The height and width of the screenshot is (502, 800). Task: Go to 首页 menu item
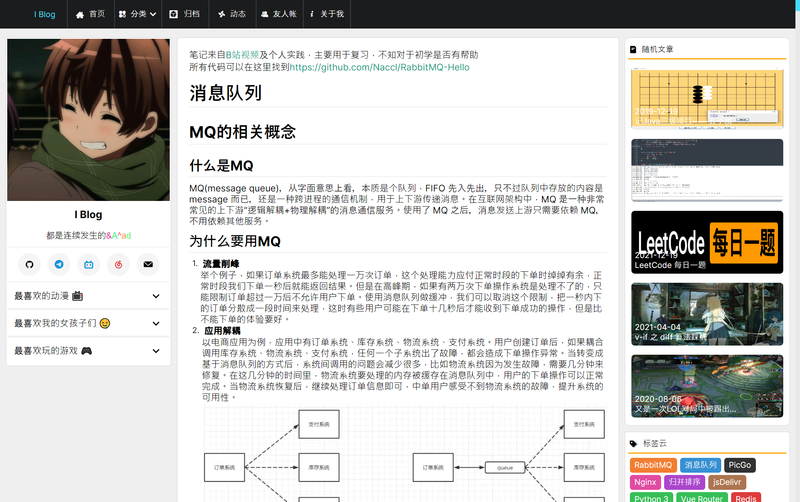(90, 14)
